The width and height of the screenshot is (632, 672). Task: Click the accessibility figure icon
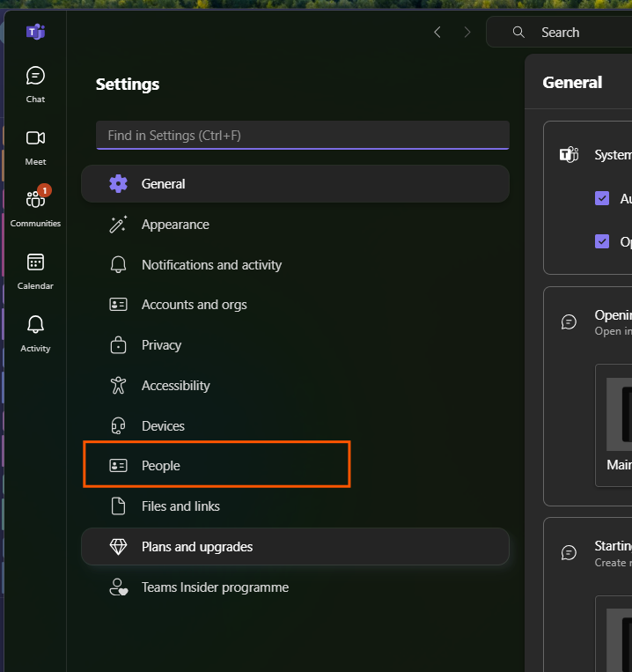tap(118, 385)
